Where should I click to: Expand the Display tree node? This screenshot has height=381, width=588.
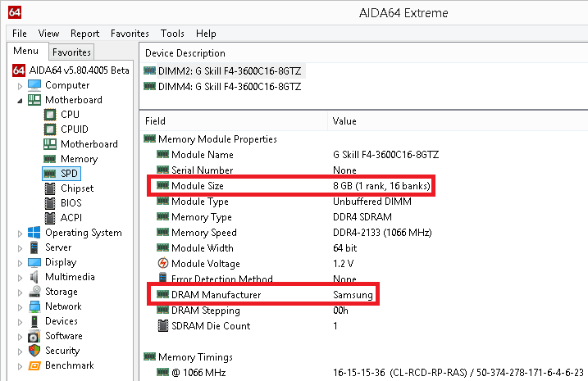[x=20, y=263]
